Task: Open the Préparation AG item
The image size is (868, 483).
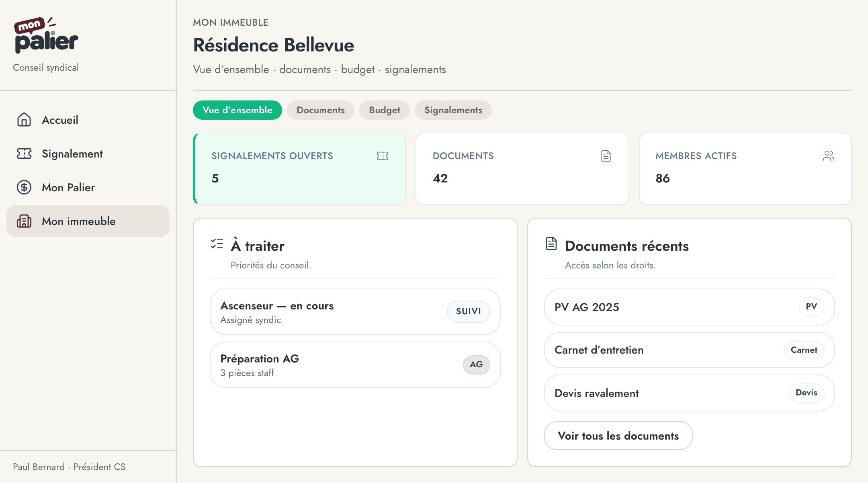Action: coord(355,365)
